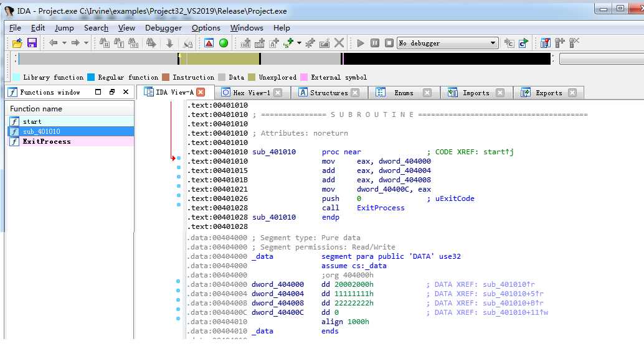The width and height of the screenshot is (644, 354).
Task: Click the green plus add-structure icon
Action: point(288,43)
